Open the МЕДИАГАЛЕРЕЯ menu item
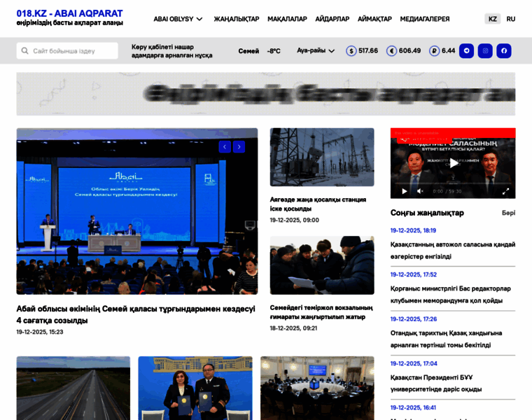Viewport: 532px width, 420px height. click(425, 19)
